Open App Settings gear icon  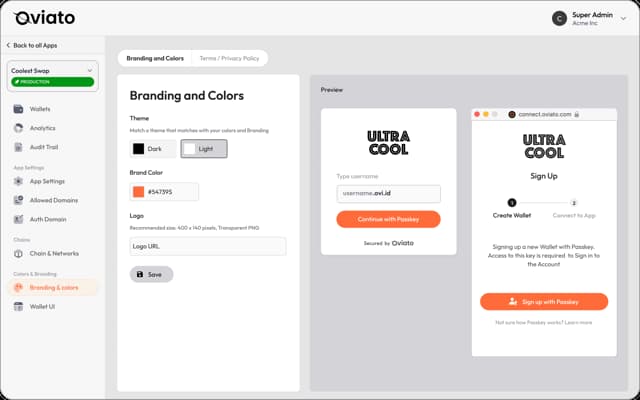coord(18,181)
